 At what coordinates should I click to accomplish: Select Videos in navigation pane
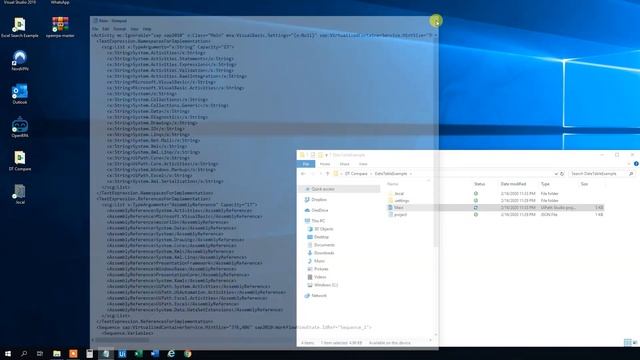point(320,277)
